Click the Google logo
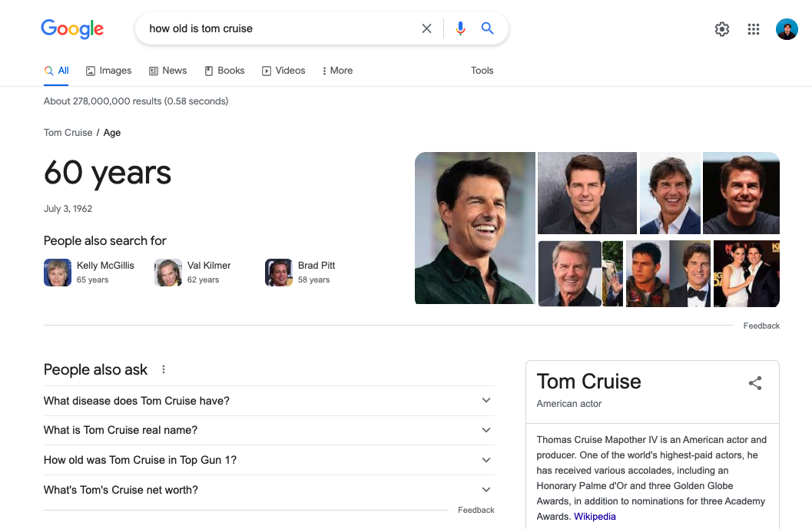The image size is (812, 529). click(72, 29)
